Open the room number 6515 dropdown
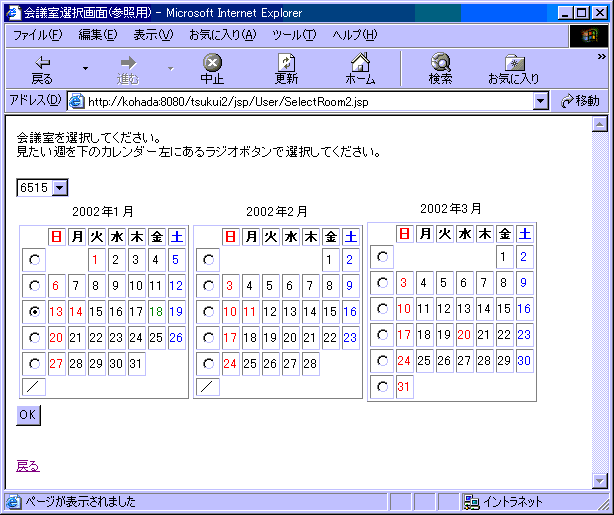Image resolution: width=614 pixels, height=515 pixels. coord(59,187)
